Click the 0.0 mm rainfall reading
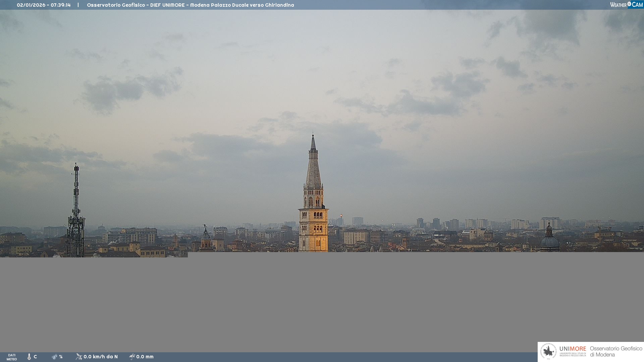 pos(145,357)
